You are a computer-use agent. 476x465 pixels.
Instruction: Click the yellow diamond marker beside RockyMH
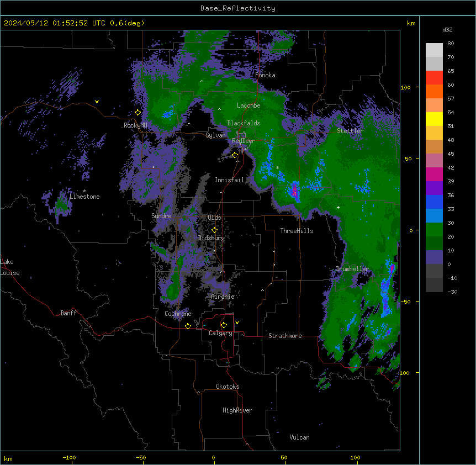(x=138, y=113)
